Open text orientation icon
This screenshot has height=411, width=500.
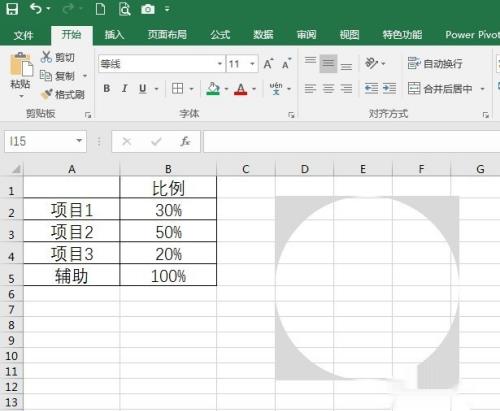pyautogui.click(x=371, y=63)
